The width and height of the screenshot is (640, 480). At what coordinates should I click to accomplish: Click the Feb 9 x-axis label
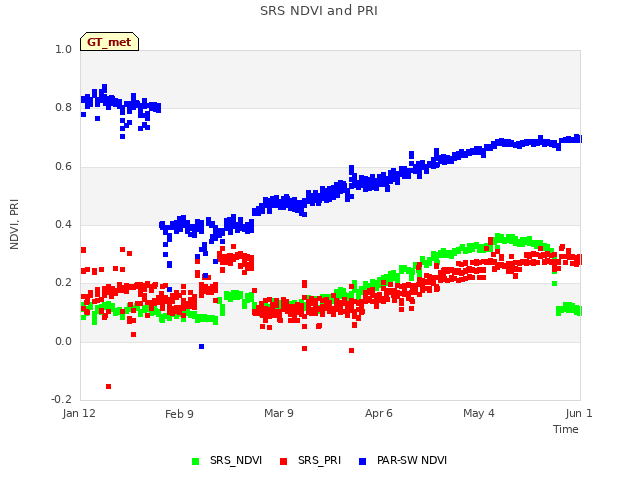point(179,414)
